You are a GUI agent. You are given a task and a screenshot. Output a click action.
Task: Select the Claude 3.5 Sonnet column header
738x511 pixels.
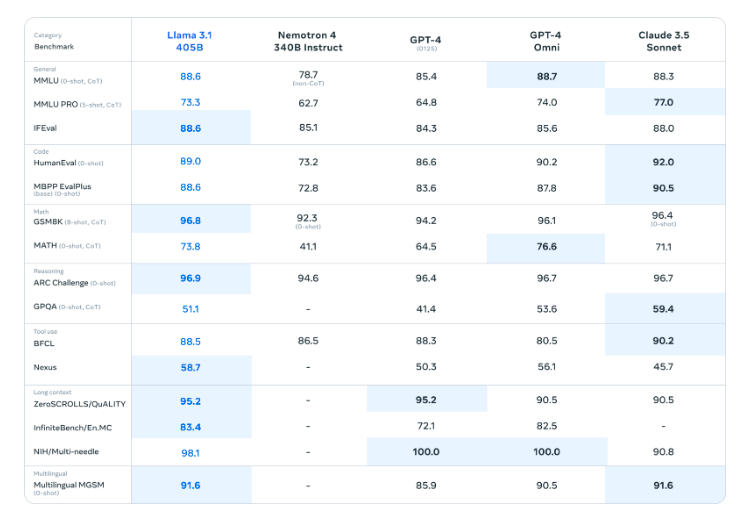click(664, 41)
